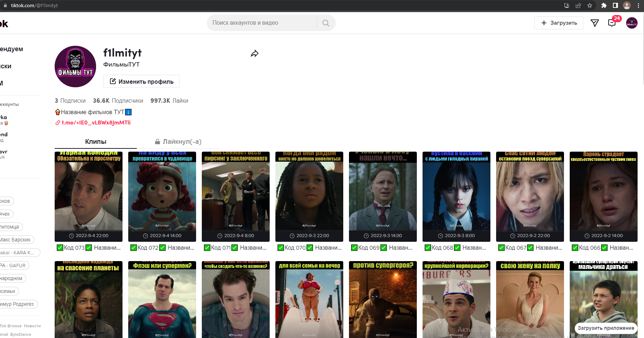Open the Флэш или супермен? video
The height and width of the screenshot is (338, 644).
tap(162, 300)
